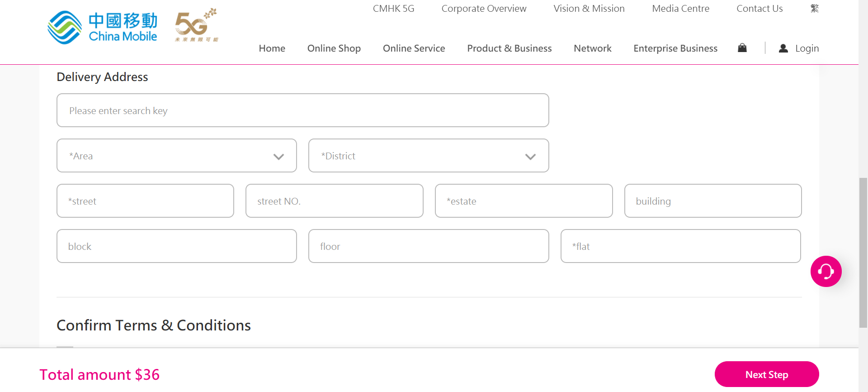The image size is (868, 392).
Task: Focus the floor input field
Action: (x=429, y=246)
